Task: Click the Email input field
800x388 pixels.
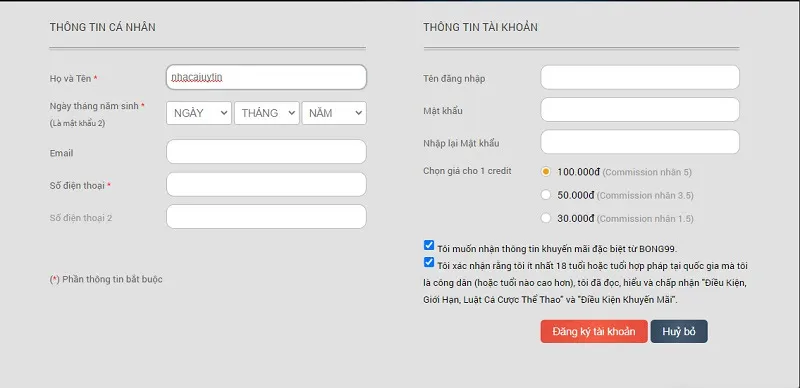Action: click(x=266, y=152)
